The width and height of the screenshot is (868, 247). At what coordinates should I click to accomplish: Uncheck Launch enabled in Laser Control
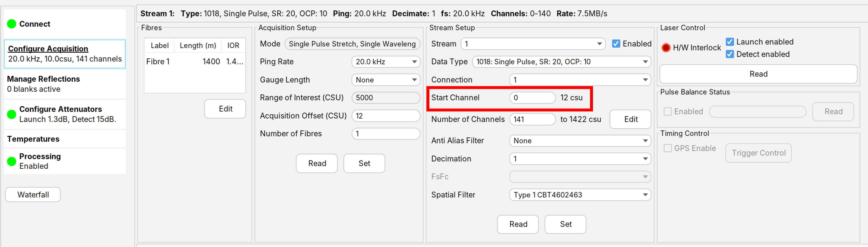[x=730, y=42]
